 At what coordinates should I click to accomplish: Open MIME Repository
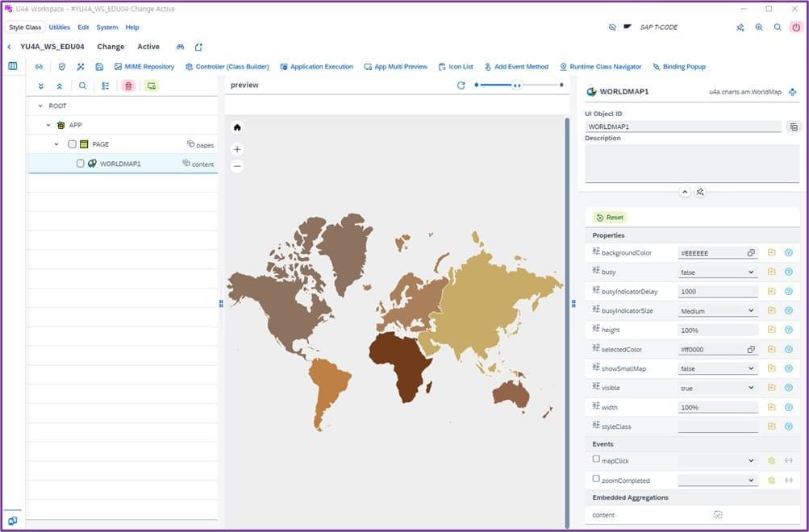click(144, 66)
